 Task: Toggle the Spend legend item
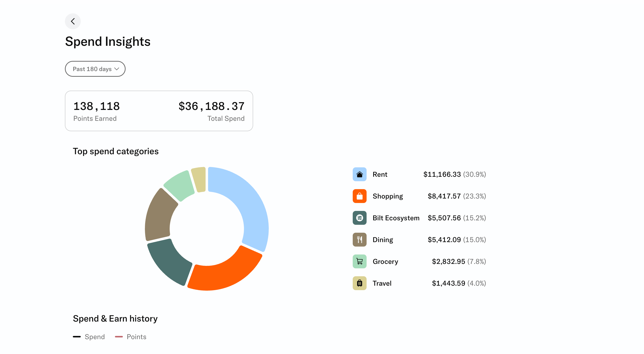click(89, 337)
